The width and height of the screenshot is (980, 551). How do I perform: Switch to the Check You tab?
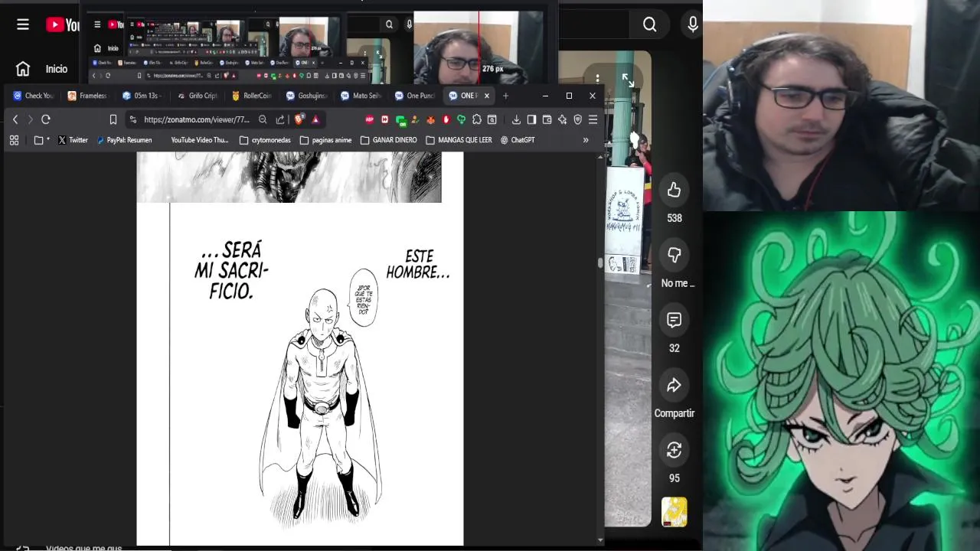(34, 96)
